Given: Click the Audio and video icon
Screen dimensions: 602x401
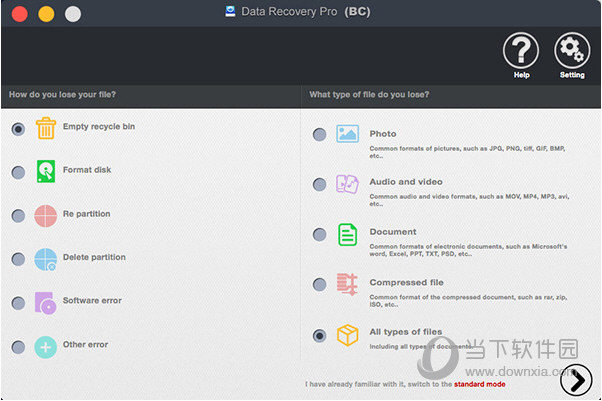Looking at the screenshot, I should [x=347, y=184].
